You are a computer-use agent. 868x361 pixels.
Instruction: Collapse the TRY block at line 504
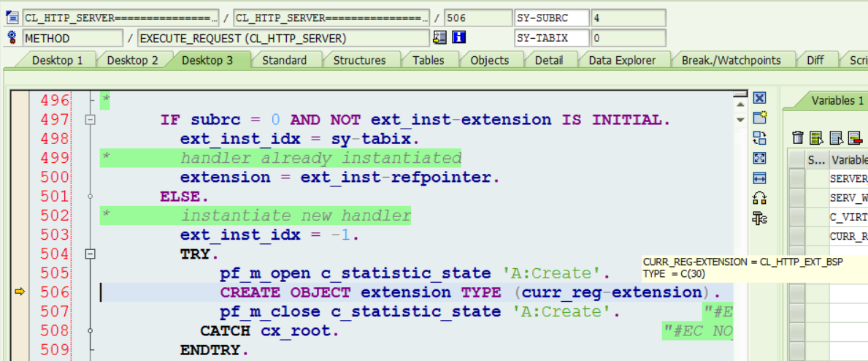pos(91,254)
